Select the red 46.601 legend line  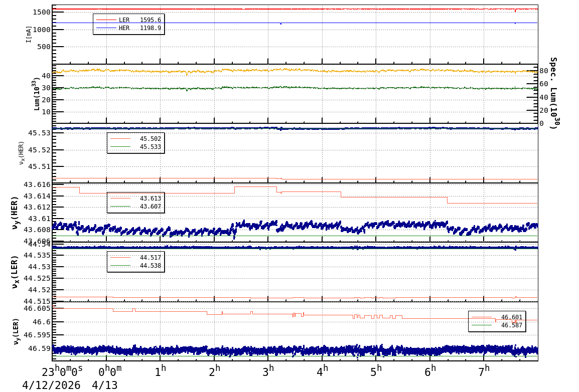pyautogui.click(x=482, y=317)
